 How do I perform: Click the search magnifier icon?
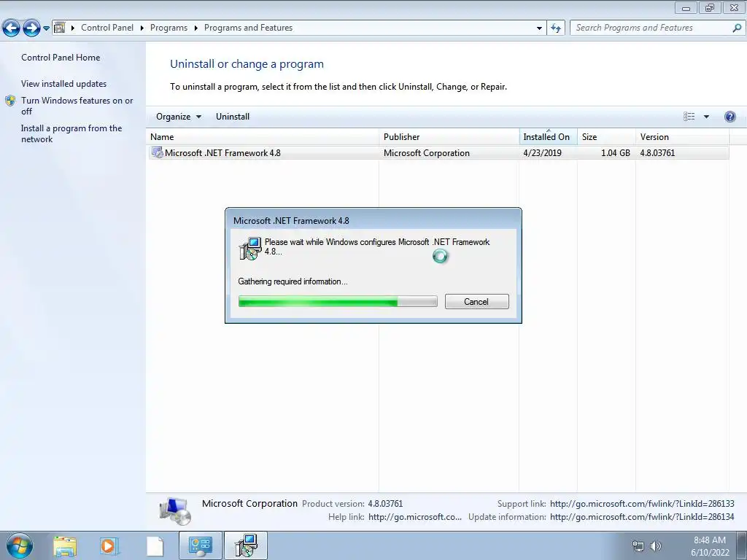737,28
